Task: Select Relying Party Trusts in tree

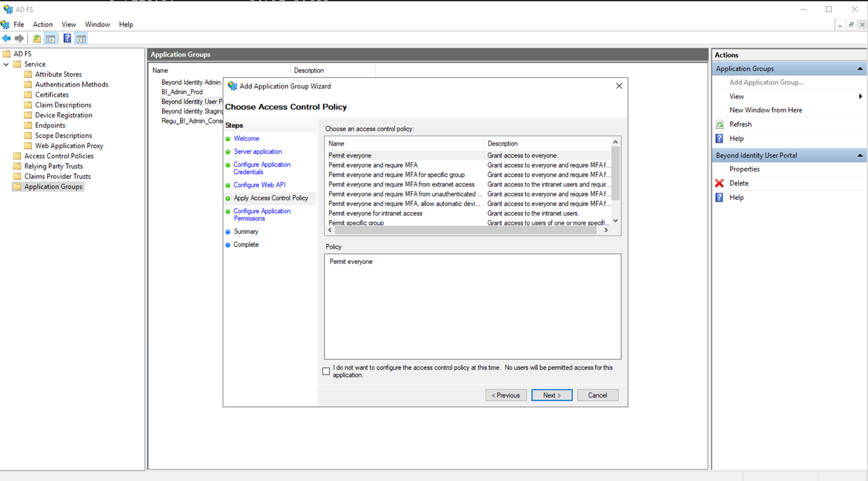Action: pos(53,166)
